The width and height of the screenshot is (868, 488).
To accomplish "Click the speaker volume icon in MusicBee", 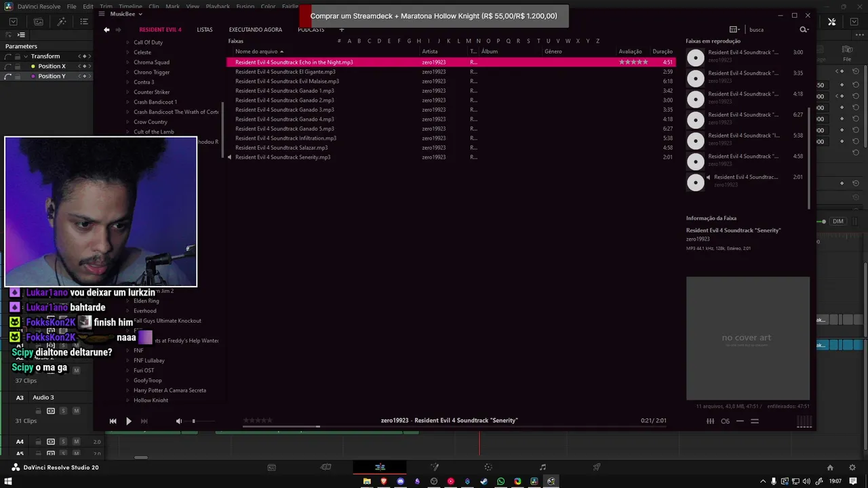I will [179, 421].
